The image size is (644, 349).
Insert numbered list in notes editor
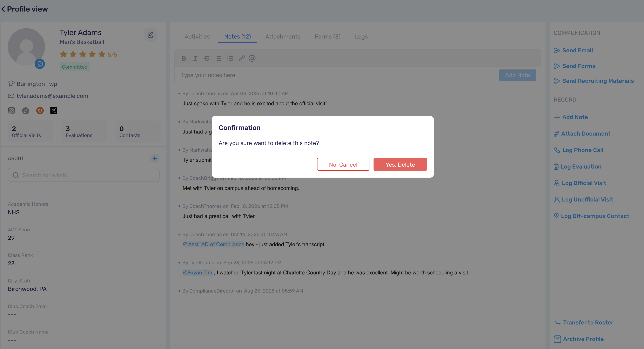click(x=230, y=58)
